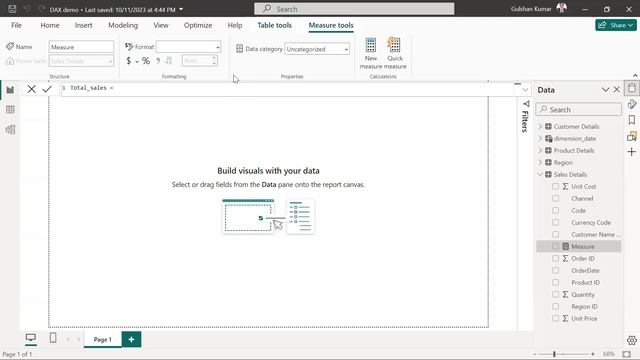This screenshot has height=360, width=640.
Task: Check the Code field checkbox
Action: click(556, 211)
